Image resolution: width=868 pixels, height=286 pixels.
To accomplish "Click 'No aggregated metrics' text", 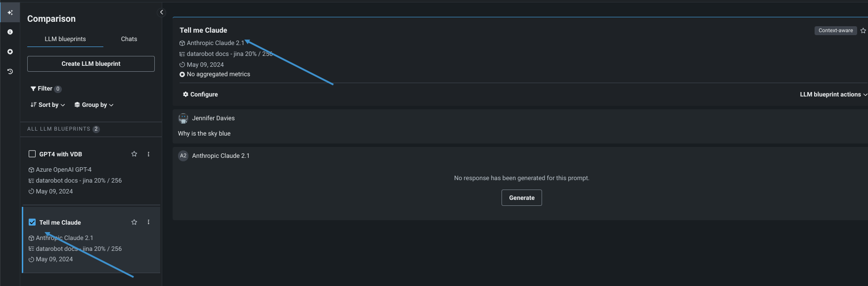I will pos(219,74).
